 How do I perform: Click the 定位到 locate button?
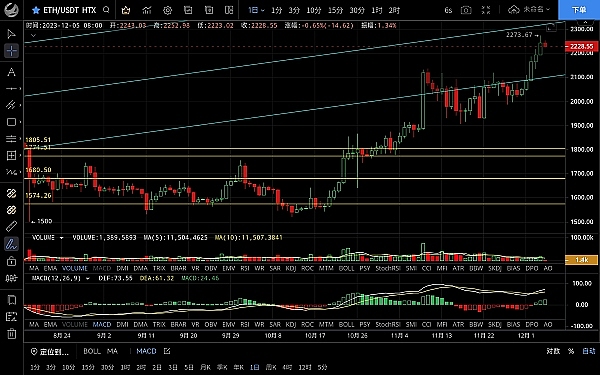click(50, 351)
